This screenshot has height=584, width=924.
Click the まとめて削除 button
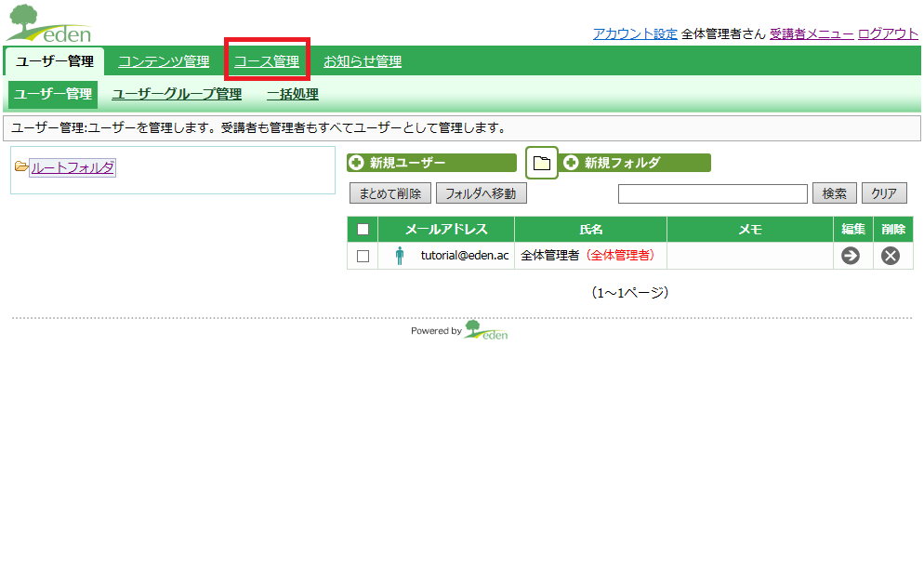390,193
